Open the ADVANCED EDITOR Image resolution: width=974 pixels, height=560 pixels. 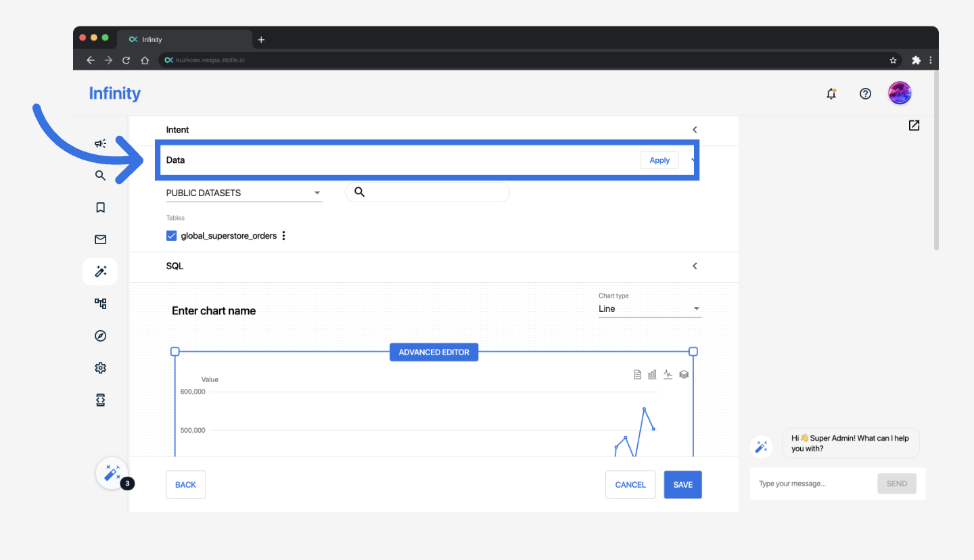pyautogui.click(x=434, y=352)
